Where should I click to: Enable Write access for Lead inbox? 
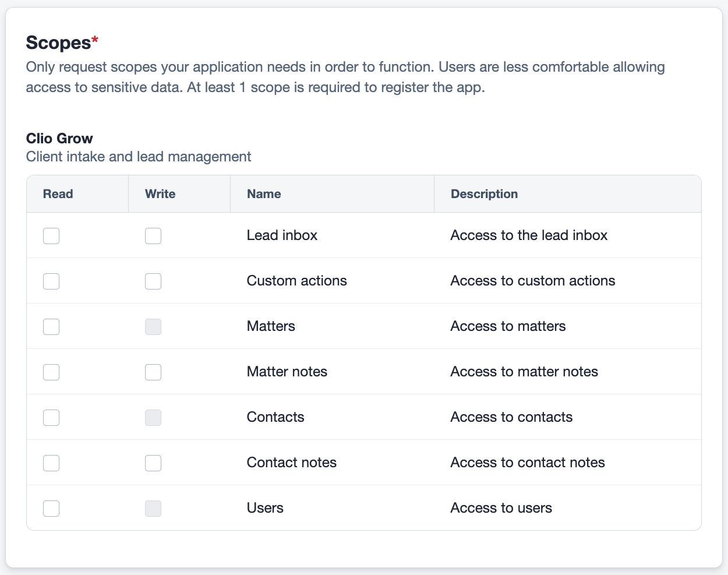[153, 235]
